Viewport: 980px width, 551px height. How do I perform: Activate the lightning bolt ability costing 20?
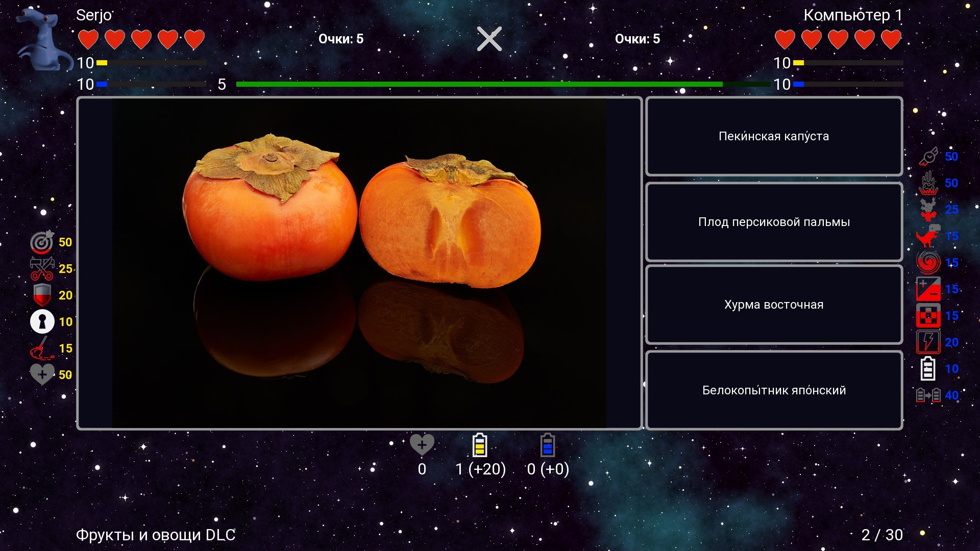pyautogui.click(x=928, y=342)
